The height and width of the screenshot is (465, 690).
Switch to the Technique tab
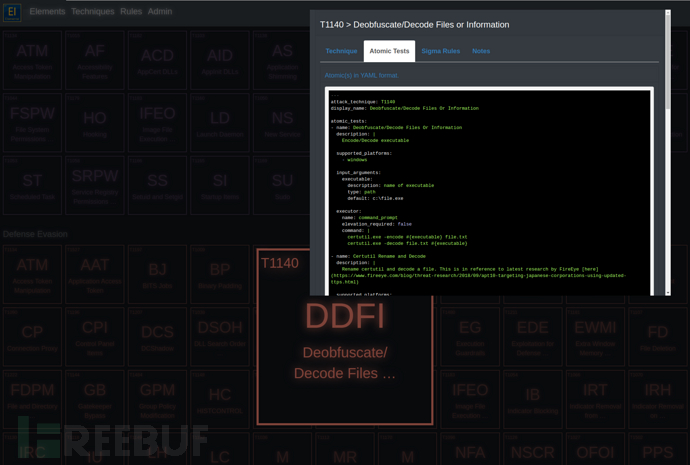pyautogui.click(x=341, y=51)
